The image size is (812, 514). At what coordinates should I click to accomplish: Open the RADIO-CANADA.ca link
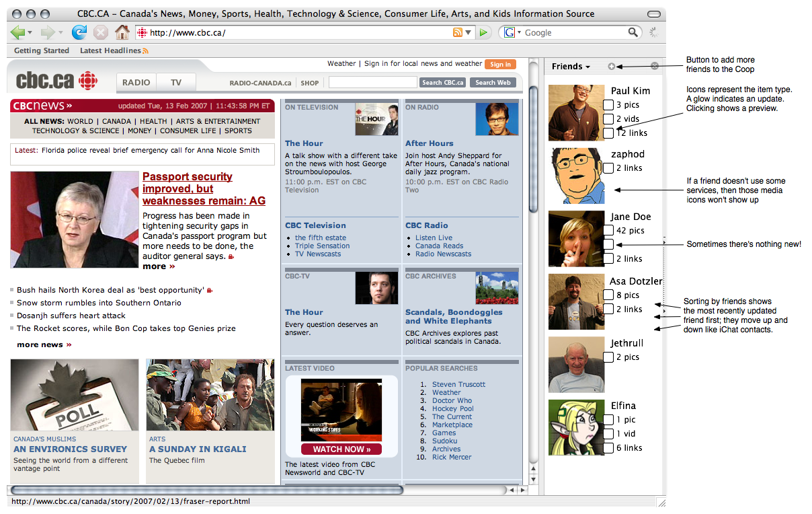260,83
